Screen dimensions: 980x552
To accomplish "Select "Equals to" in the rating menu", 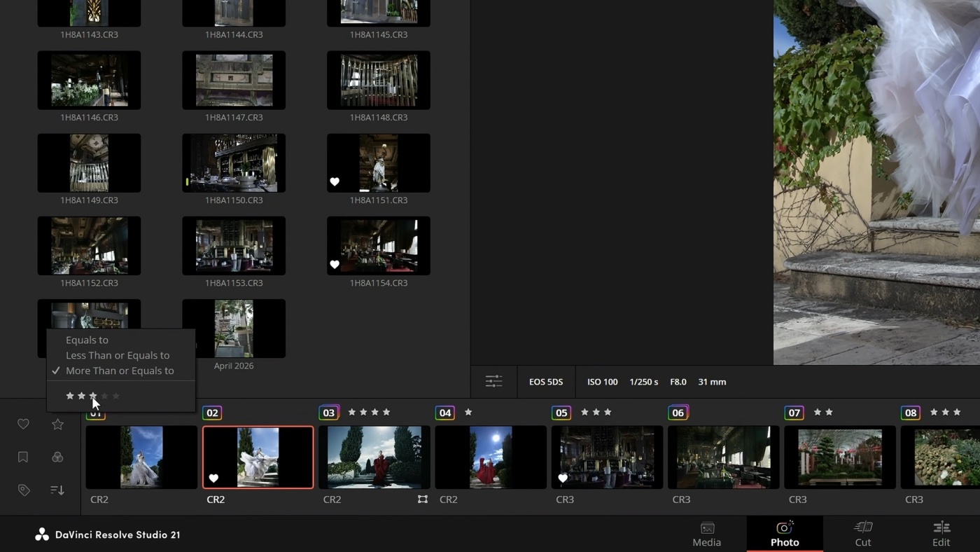I will click(x=87, y=340).
